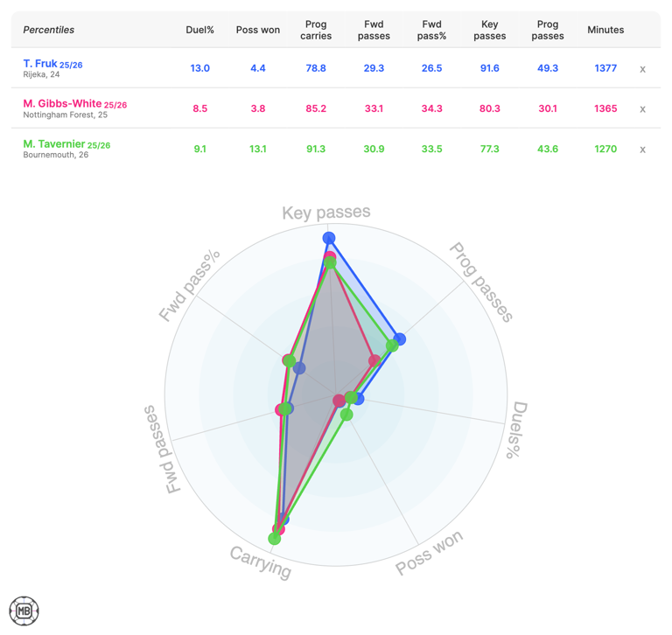Select Gibbs-White's Key passes value 80.3
Screen dimensions: 672x635
pos(489,108)
